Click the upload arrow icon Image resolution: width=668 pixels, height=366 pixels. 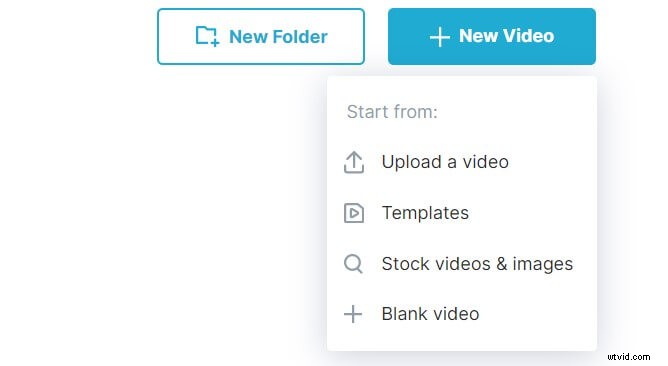(x=354, y=162)
